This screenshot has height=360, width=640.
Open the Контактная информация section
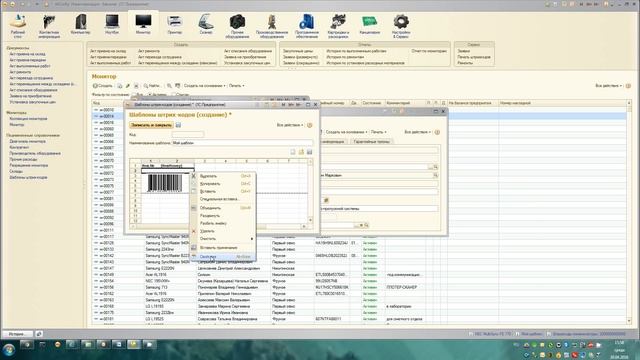pos(49,26)
